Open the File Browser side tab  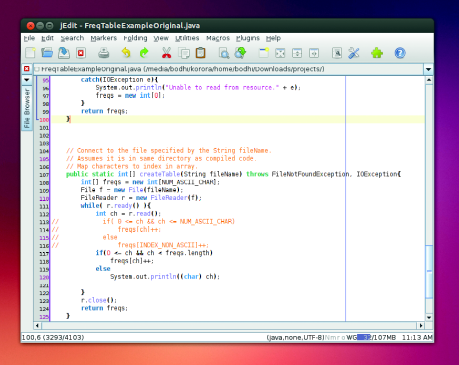point(27,108)
